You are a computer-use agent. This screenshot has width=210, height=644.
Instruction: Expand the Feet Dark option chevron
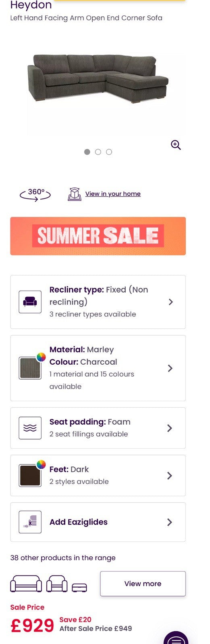pos(170,476)
